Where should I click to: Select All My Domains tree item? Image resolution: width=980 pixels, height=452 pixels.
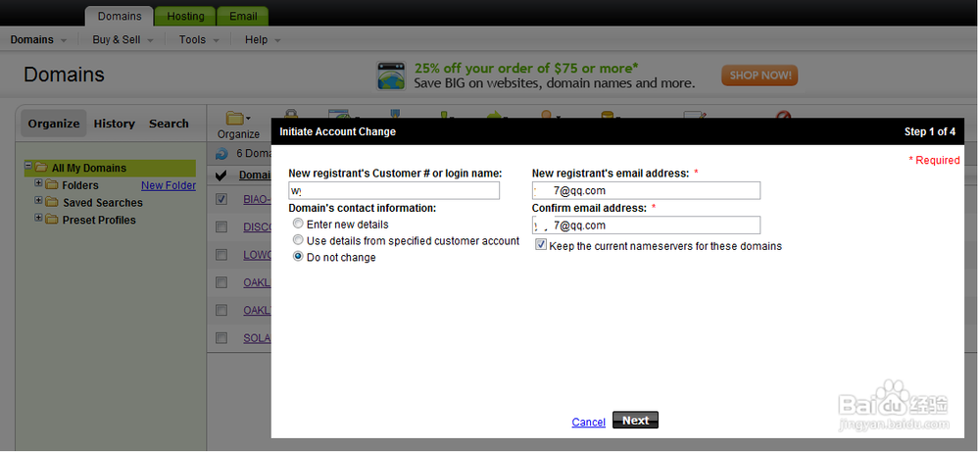point(89,169)
